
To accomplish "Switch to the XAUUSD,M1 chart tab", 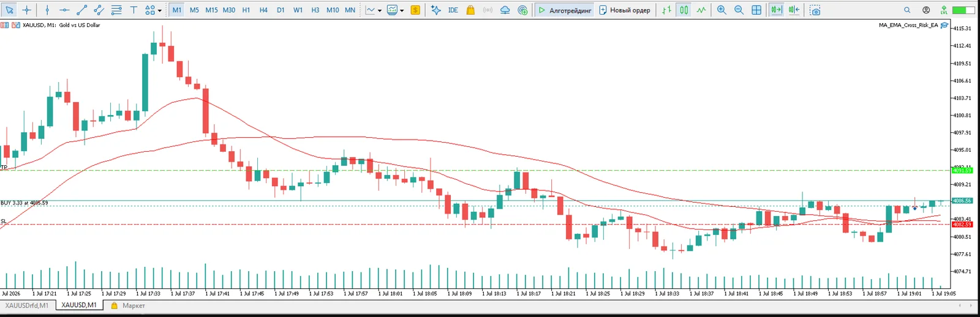I will [78, 305].
